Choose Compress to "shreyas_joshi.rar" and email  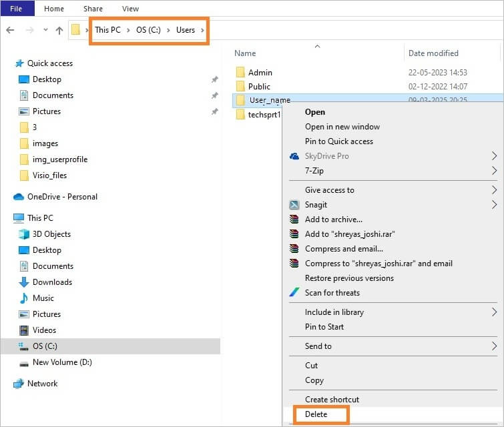(379, 264)
